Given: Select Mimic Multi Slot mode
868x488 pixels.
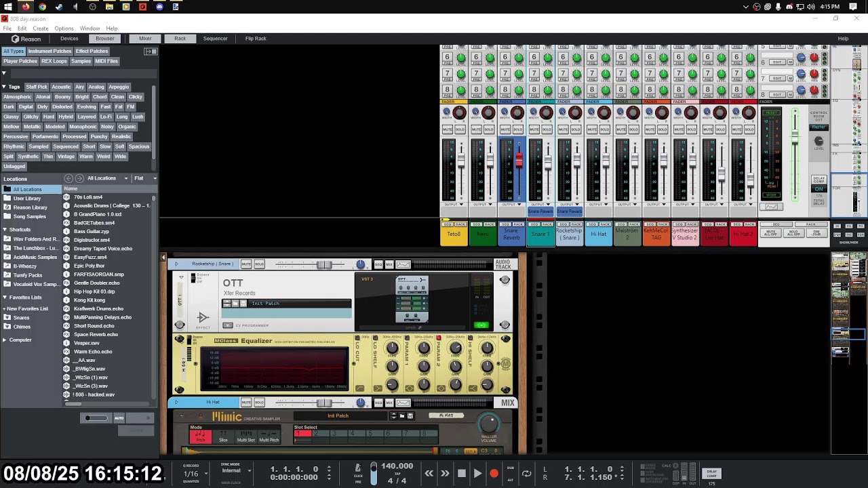Looking at the screenshot, I should (x=246, y=436).
